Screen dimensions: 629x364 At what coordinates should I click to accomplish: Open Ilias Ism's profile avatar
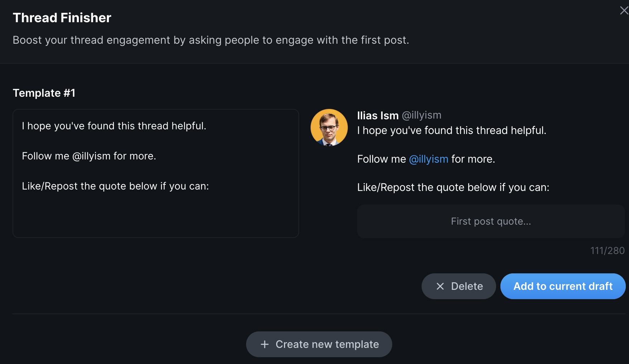click(329, 127)
